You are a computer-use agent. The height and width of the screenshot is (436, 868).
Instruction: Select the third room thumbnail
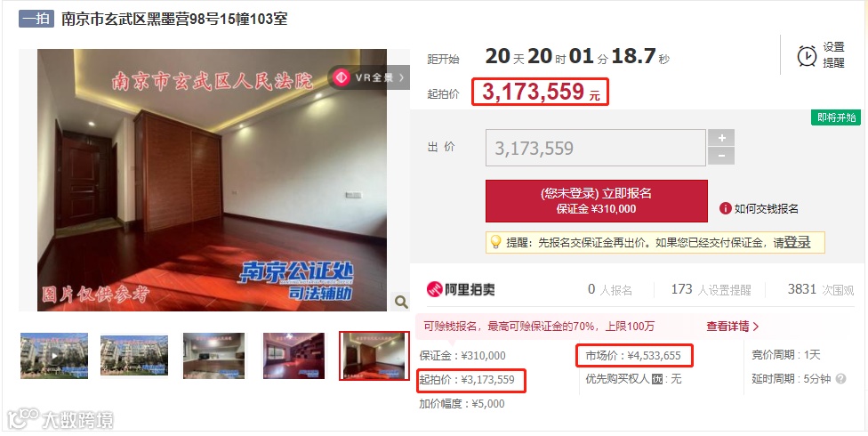point(213,356)
